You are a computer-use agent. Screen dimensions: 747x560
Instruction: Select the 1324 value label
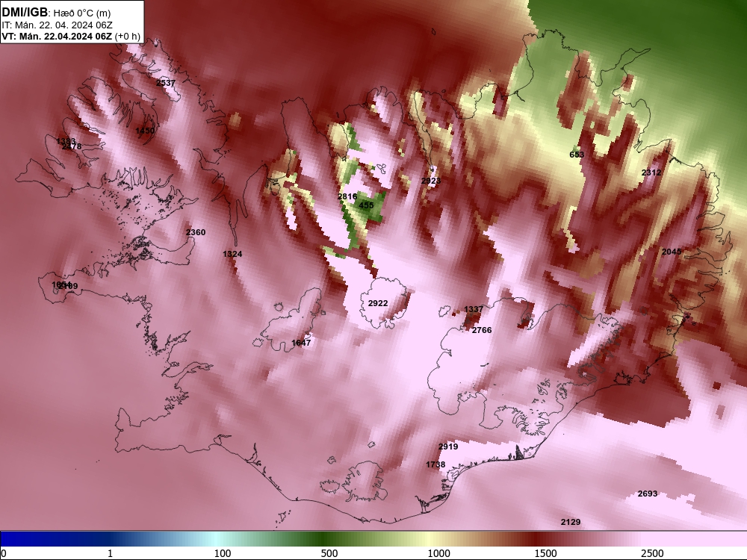(232, 255)
